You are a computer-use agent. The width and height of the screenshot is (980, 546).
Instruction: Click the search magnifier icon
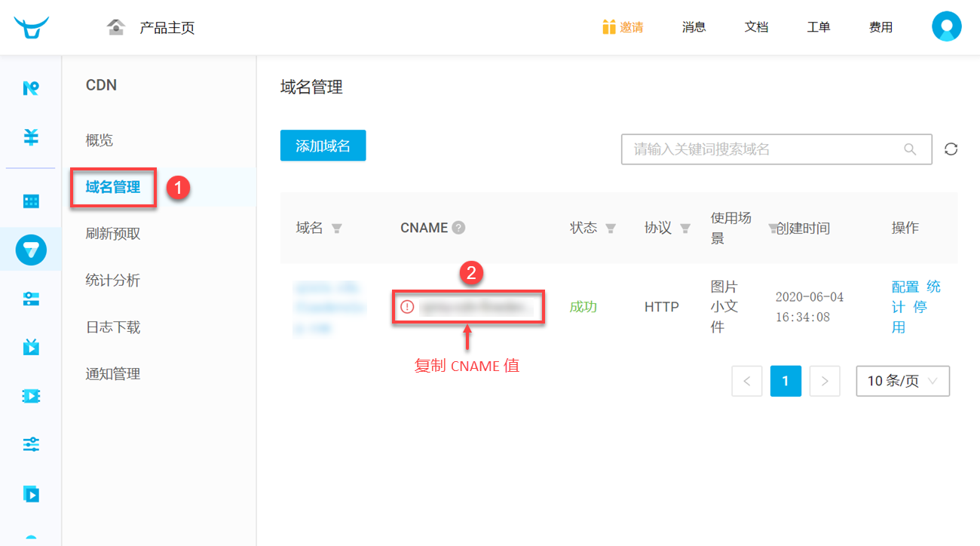click(911, 149)
